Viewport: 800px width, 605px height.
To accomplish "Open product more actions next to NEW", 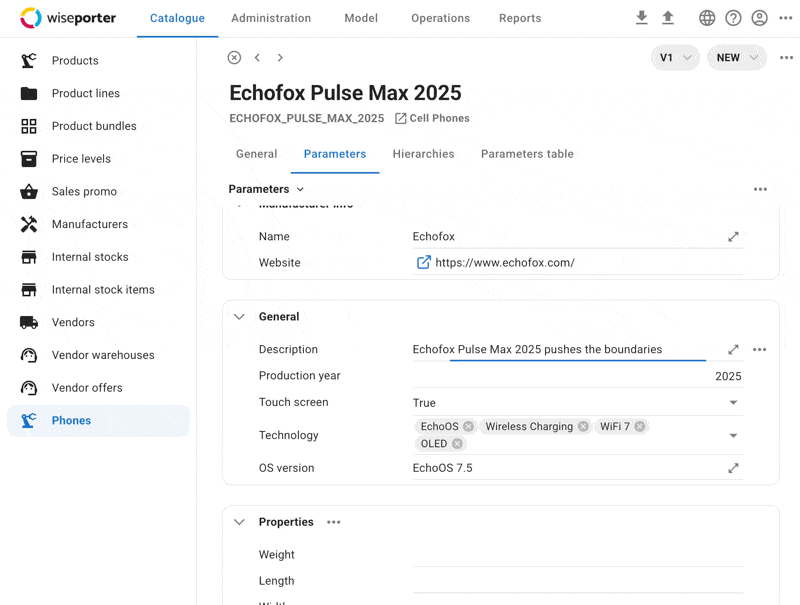I will [786, 58].
